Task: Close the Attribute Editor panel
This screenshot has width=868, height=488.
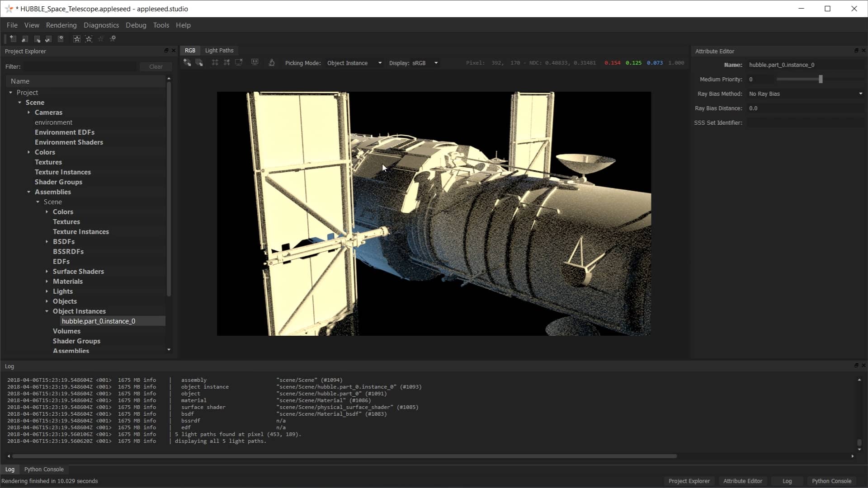Action: pyautogui.click(x=863, y=51)
